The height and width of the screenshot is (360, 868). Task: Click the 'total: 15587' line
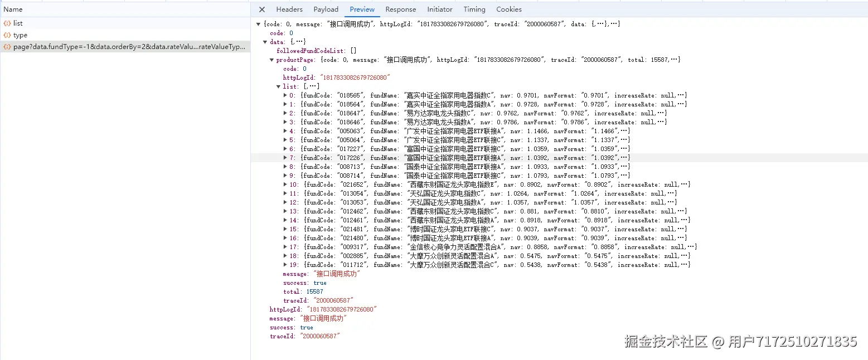303,292
